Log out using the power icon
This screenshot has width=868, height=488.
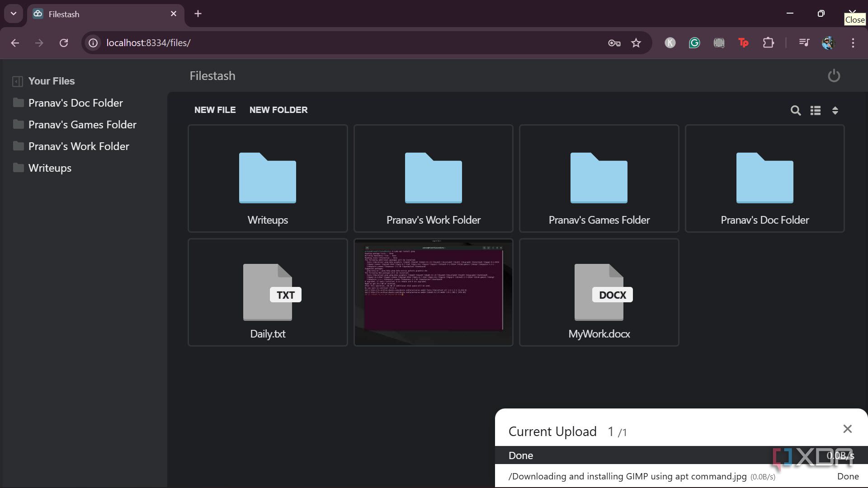tap(834, 76)
